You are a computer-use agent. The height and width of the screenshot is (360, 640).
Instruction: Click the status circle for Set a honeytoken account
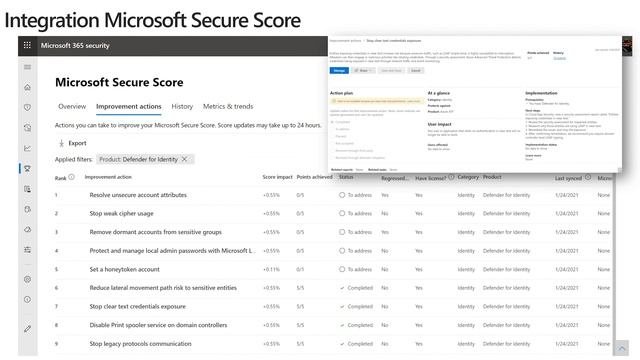[x=342, y=269]
